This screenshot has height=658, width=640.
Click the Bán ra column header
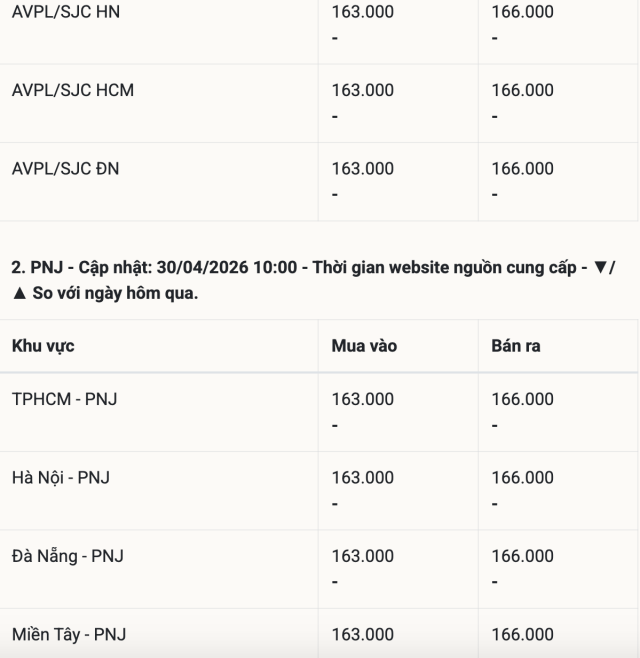tap(516, 346)
